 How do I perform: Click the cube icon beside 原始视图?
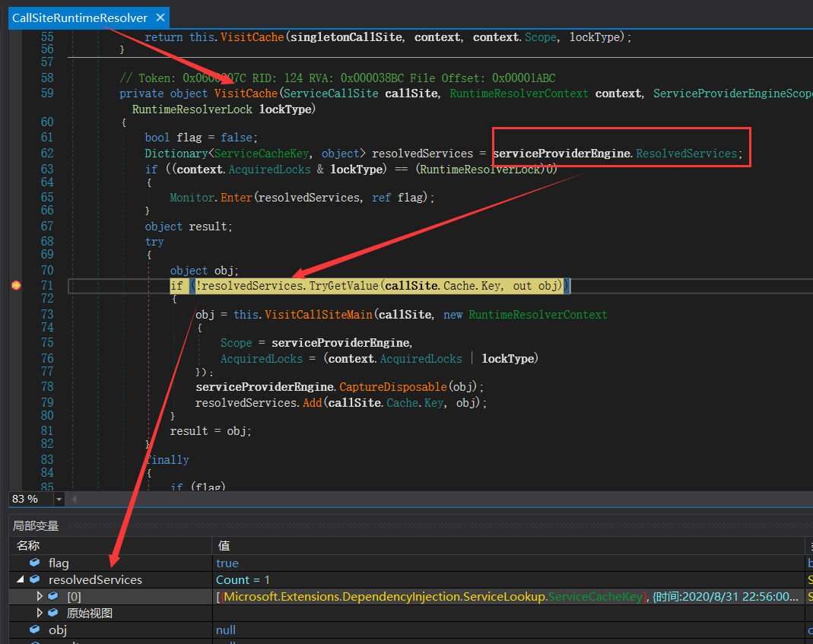pyautogui.click(x=52, y=613)
